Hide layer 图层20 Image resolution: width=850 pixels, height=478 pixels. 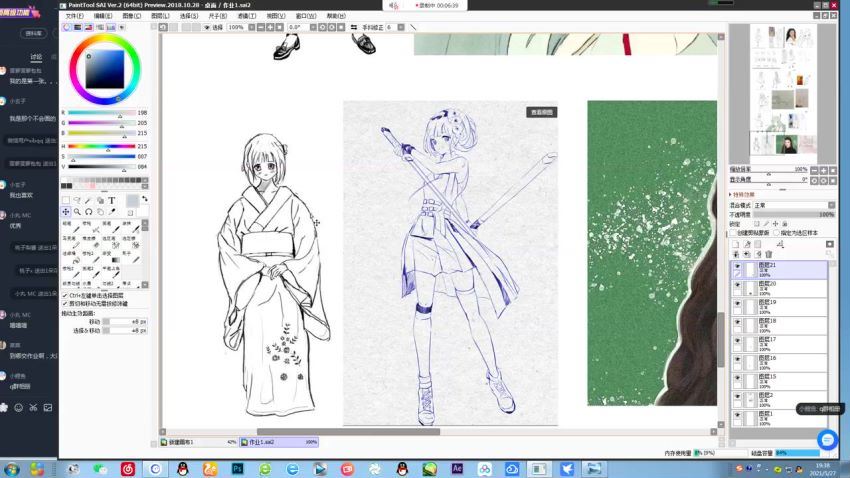[737, 285]
